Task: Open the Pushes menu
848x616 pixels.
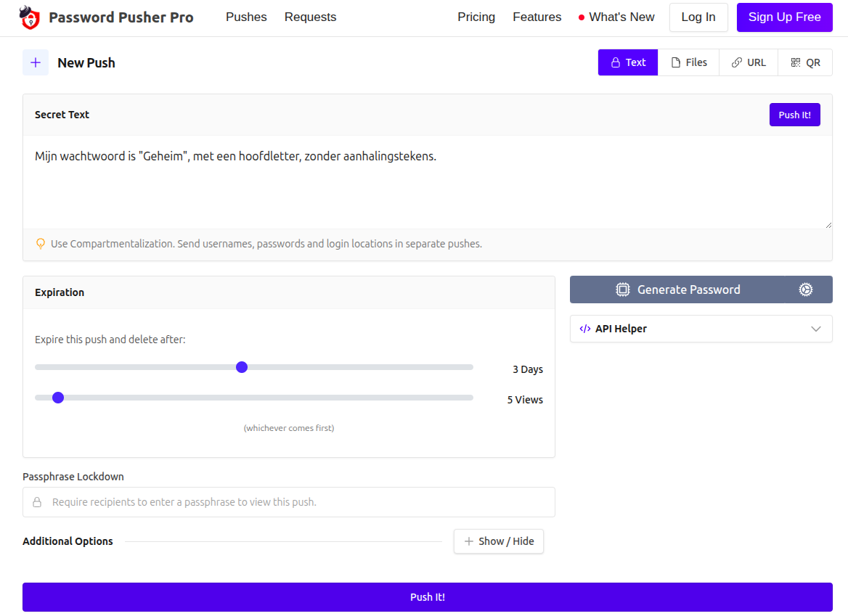Action: click(246, 17)
